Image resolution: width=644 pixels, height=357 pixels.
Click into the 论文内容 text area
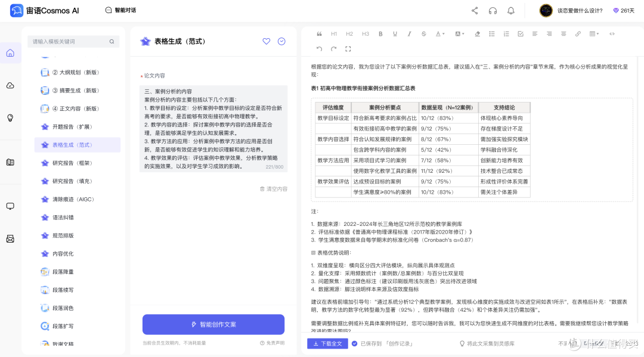(213, 129)
